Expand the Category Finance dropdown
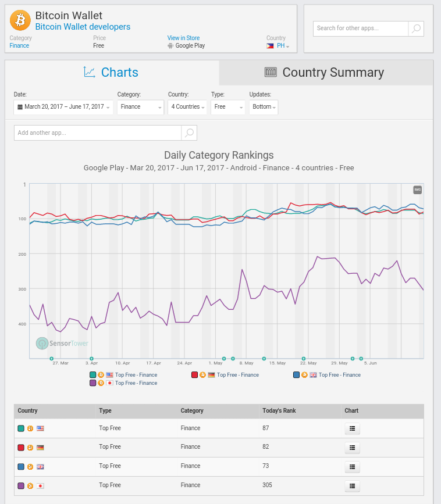The width and height of the screenshot is (441, 504). coord(140,107)
